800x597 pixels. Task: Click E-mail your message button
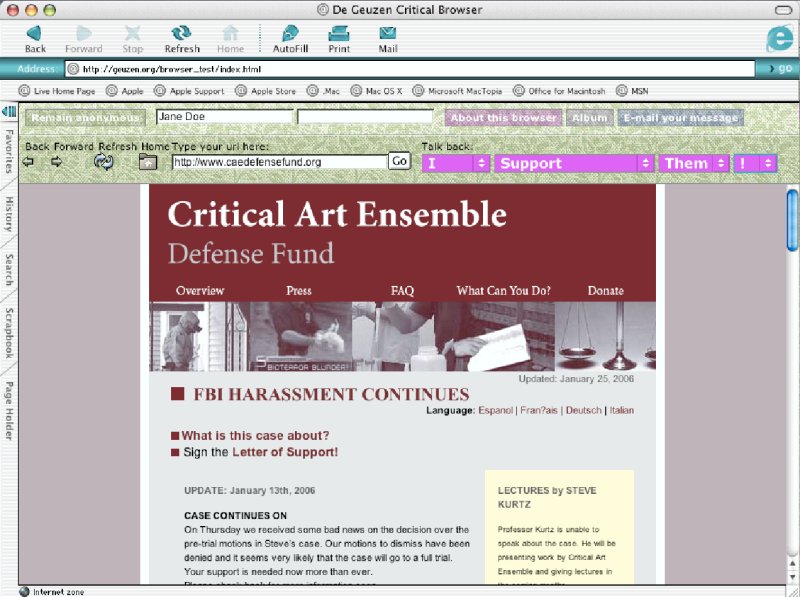681,118
